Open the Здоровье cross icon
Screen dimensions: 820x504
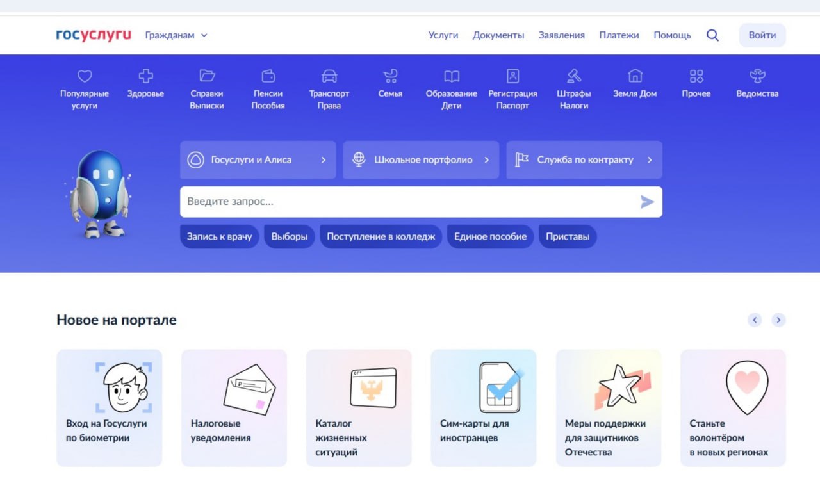(x=145, y=76)
